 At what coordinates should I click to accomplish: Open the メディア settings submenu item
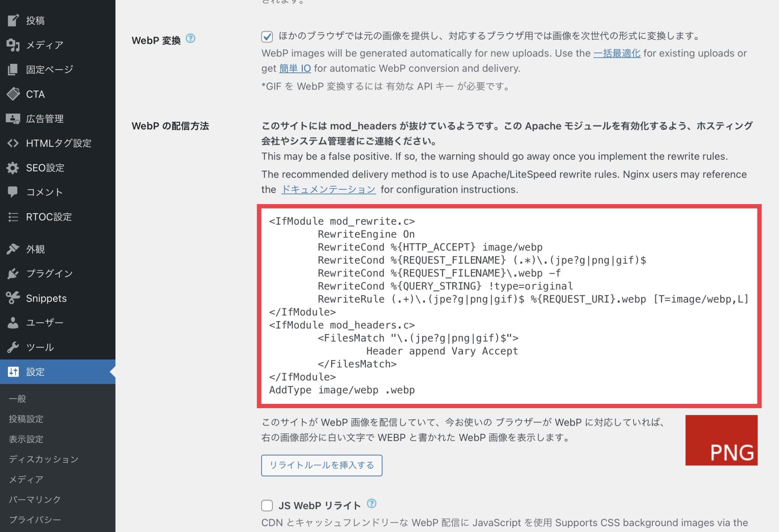[x=26, y=479]
